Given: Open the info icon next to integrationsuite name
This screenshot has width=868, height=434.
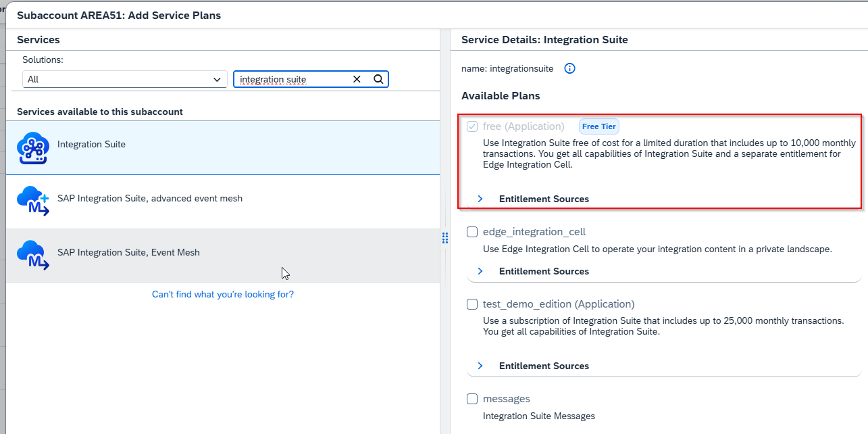Looking at the screenshot, I should point(569,68).
